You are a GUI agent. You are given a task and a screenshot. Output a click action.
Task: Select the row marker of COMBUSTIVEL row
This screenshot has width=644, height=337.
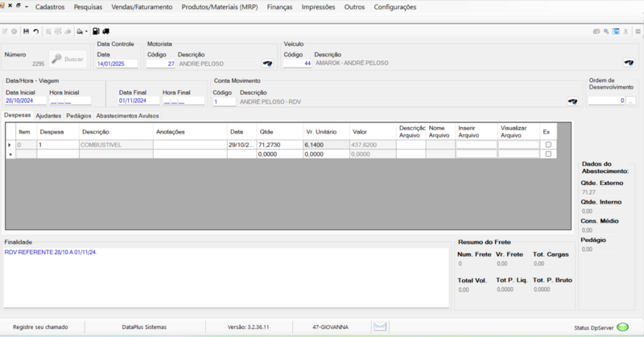(10, 145)
